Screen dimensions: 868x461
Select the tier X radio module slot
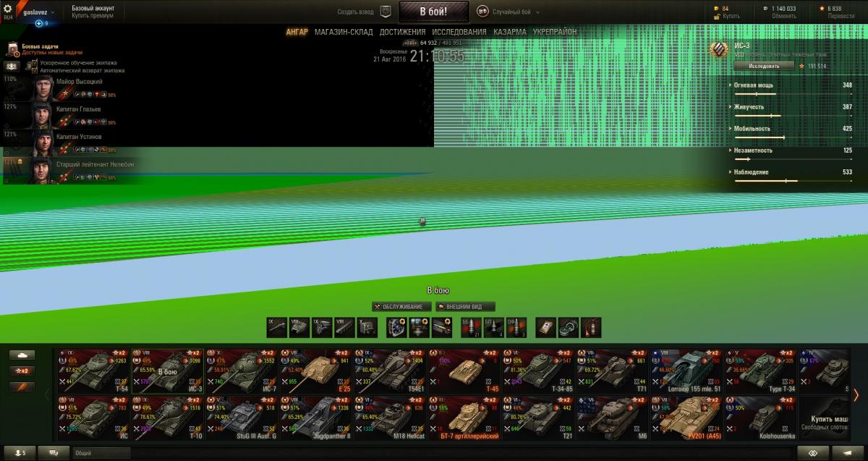pos(367,327)
